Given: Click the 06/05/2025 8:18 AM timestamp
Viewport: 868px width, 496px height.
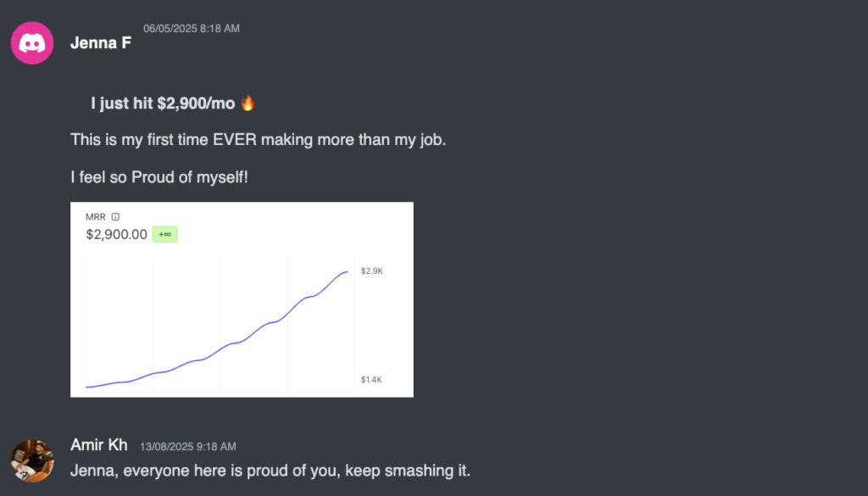Looking at the screenshot, I should coord(192,29).
